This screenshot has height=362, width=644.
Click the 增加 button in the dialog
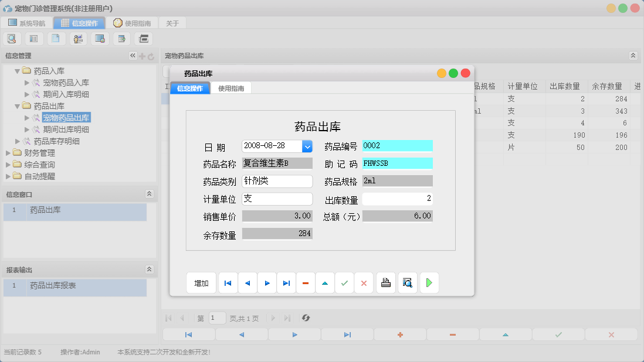click(201, 282)
